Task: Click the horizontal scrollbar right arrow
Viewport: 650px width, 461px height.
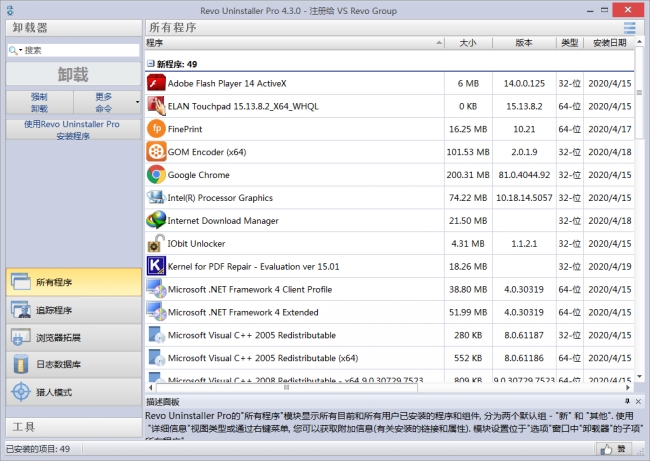Action: (x=628, y=387)
